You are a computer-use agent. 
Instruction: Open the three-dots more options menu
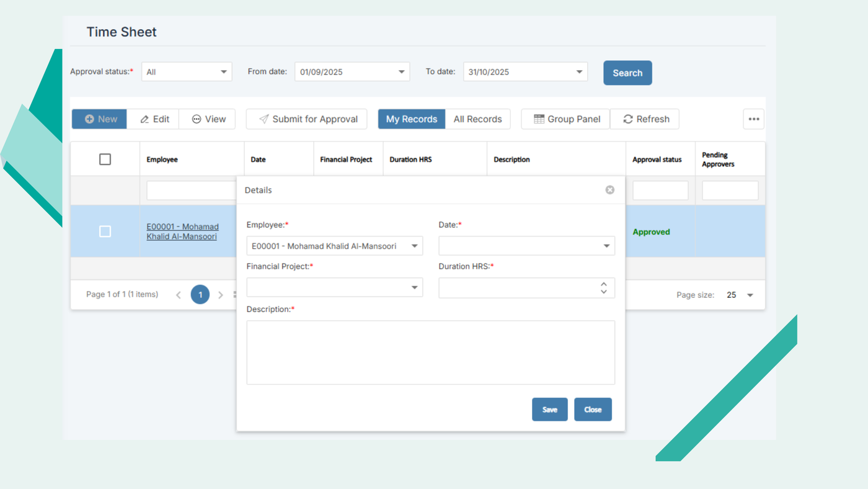pos(753,119)
